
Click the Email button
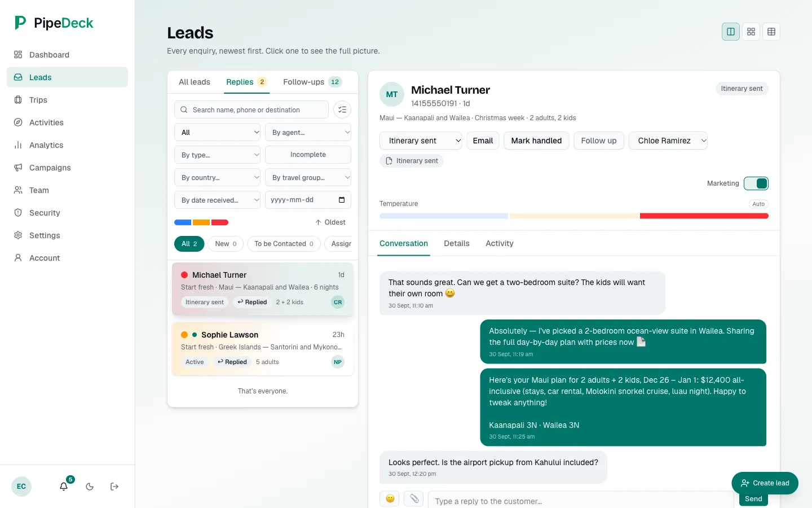[483, 141]
